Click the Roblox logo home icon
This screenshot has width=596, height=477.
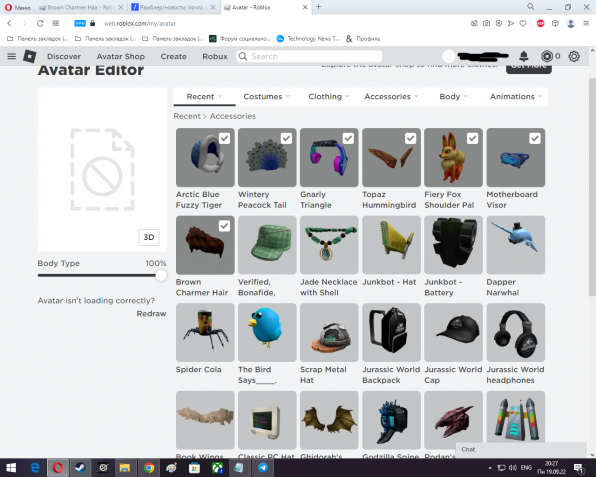[30, 56]
